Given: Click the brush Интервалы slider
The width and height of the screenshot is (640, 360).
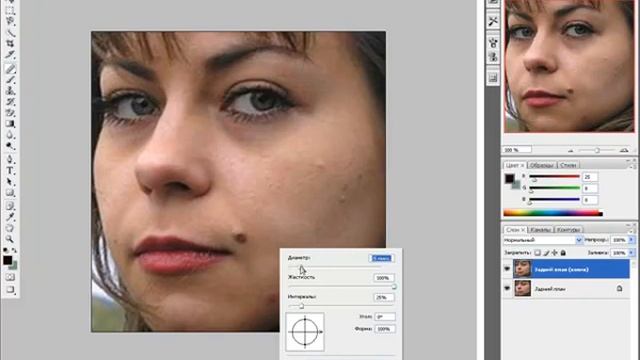Looking at the screenshot, I should pyautogui.click(x=341, y=305).
